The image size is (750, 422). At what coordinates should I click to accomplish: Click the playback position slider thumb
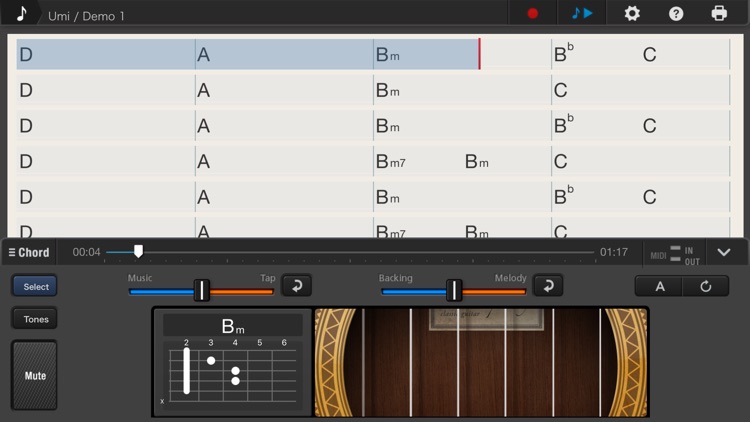pyautogui.click(x=138, y=251)
